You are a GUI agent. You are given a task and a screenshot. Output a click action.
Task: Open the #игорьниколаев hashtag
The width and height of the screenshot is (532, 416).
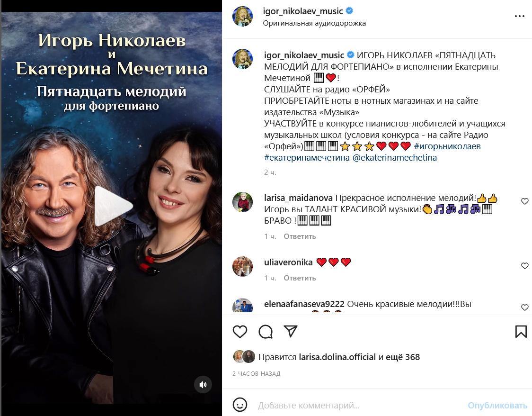(x=447, y=146)
